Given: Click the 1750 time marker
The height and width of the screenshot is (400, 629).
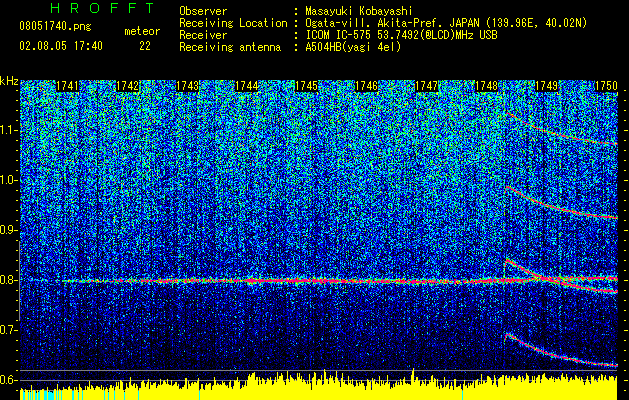Looking at the screenshot, I should pyautogui.click(x=606, y=86).
